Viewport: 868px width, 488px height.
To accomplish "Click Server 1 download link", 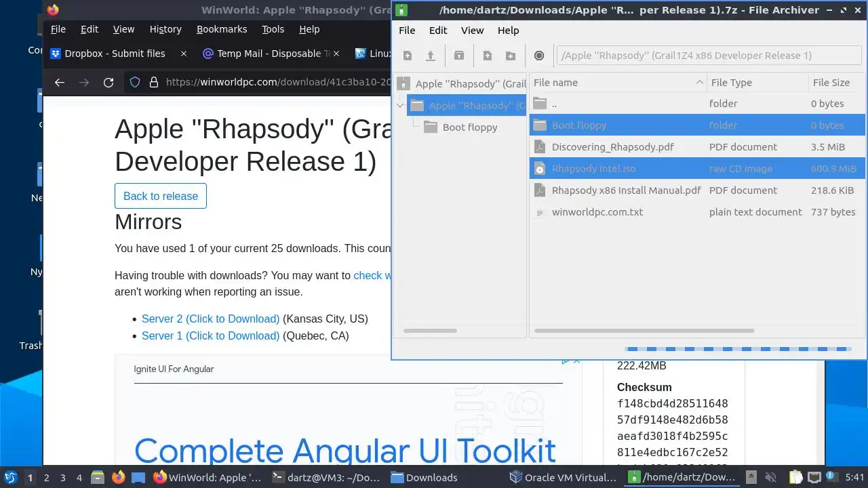I will 210,335.
